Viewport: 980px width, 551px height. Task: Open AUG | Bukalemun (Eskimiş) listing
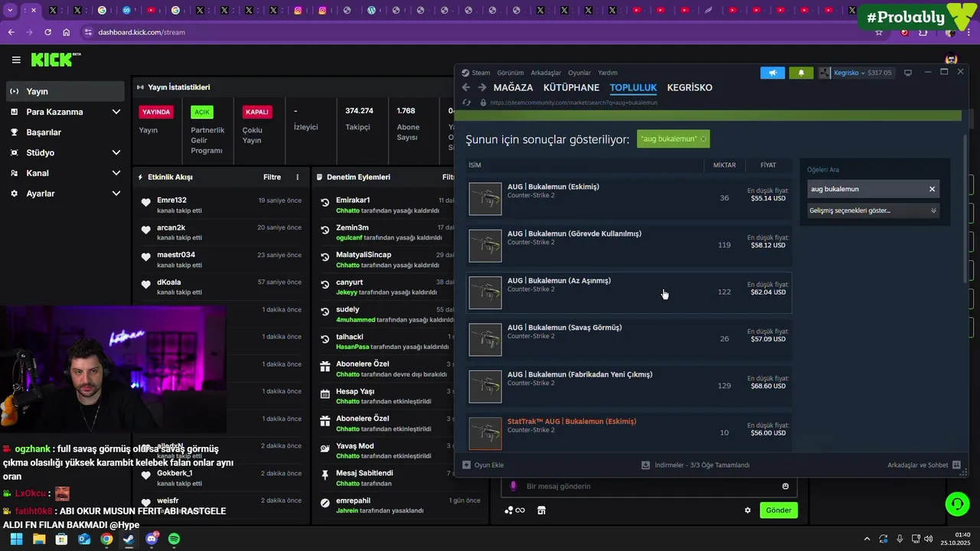coord(629,198)
